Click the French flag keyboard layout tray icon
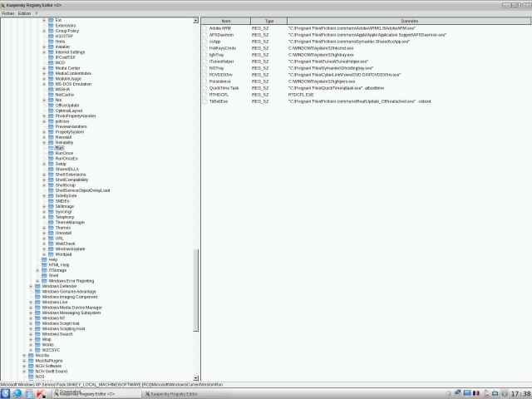This screenshot has height=399, width=532. 476,393
